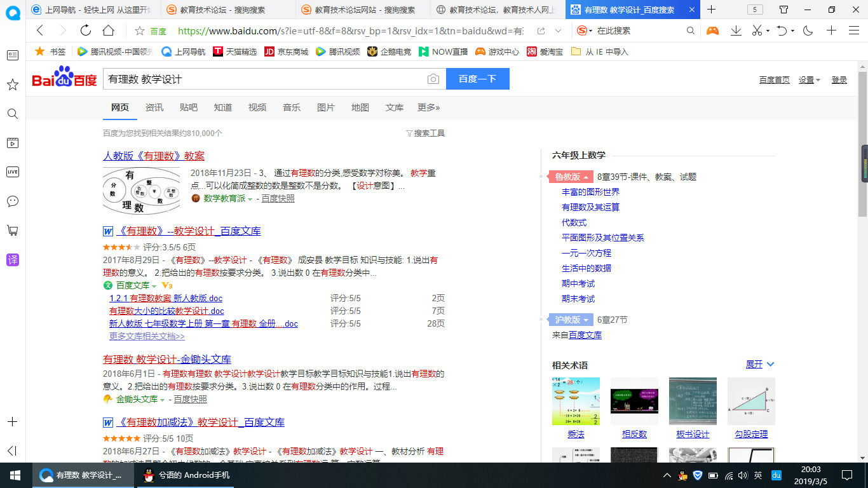This screenshot has height=488, width=868.
Task: Open the 更多» search category menu
Action: [428, 107]
